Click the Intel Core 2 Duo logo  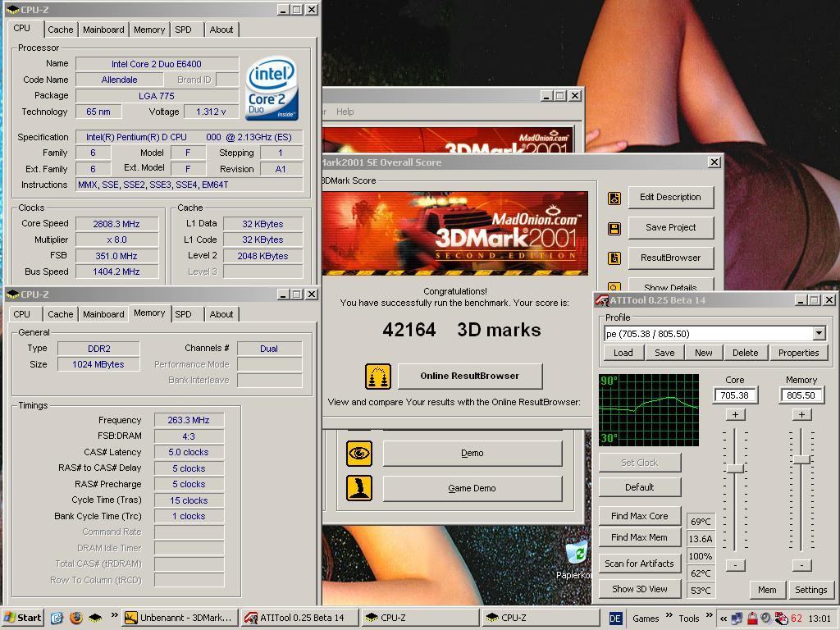(272, 89)
